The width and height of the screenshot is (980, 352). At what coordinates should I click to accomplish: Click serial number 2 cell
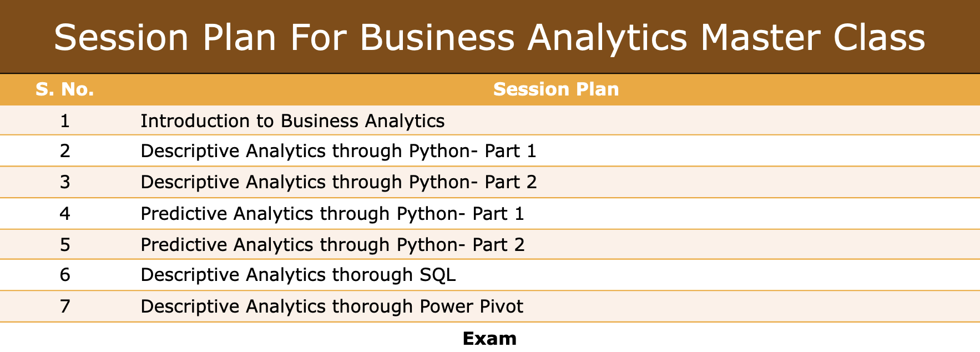[x=65, y=151]
